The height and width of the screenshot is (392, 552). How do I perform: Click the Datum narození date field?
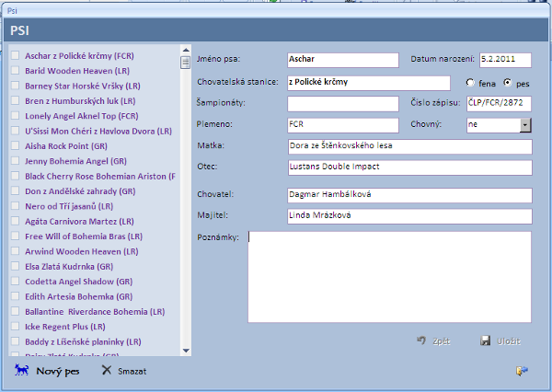click(x=505, y=60)
